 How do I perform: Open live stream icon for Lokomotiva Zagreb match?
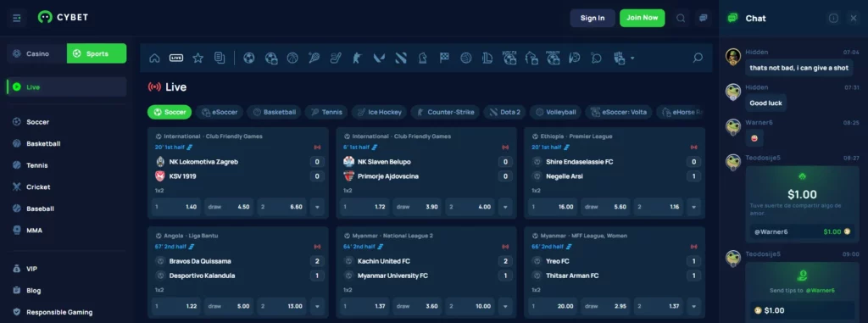pyautogui.click(x=317, y=148)
